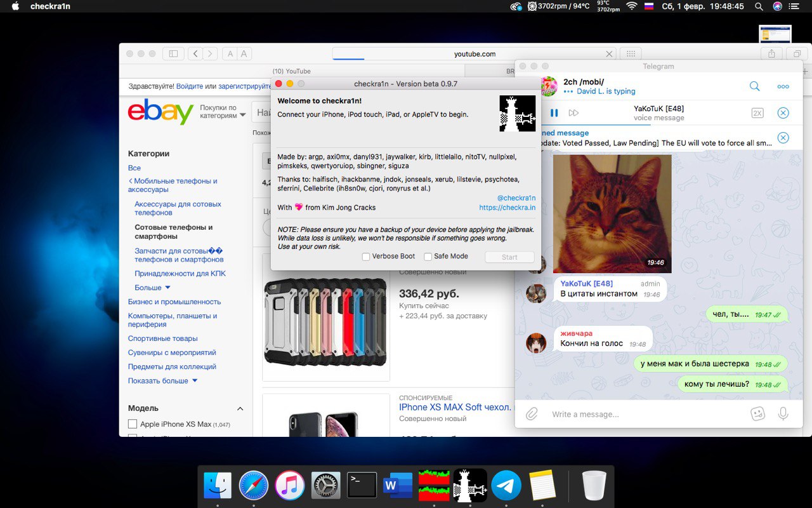
Task: Open Safari from the Dock
Action: (254, 486)
